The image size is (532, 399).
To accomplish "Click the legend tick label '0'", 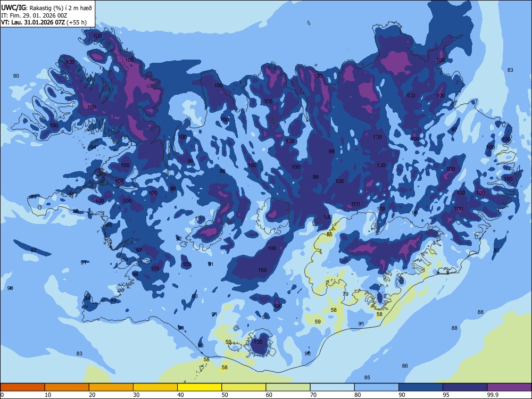I will pyautogui.click(x=2, y=395).
